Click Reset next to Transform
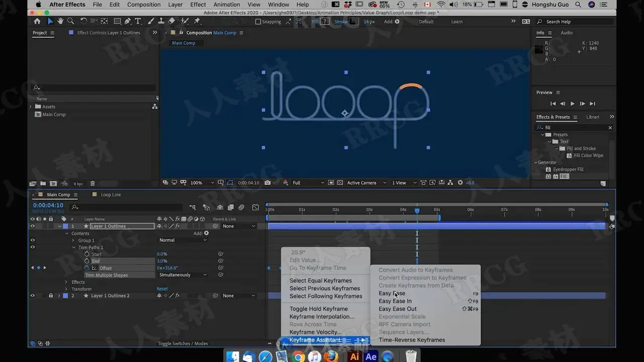644x362 pixels. pyautogui.click(x=162, y=289)
